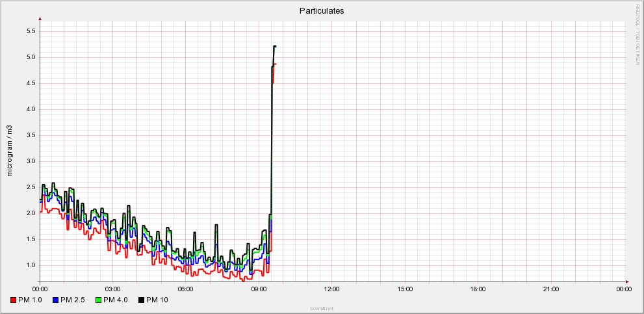Image resolution: width=644 pixels, height=314 pixels.
Task: Click the Particulates chart title
Action: 322,10
